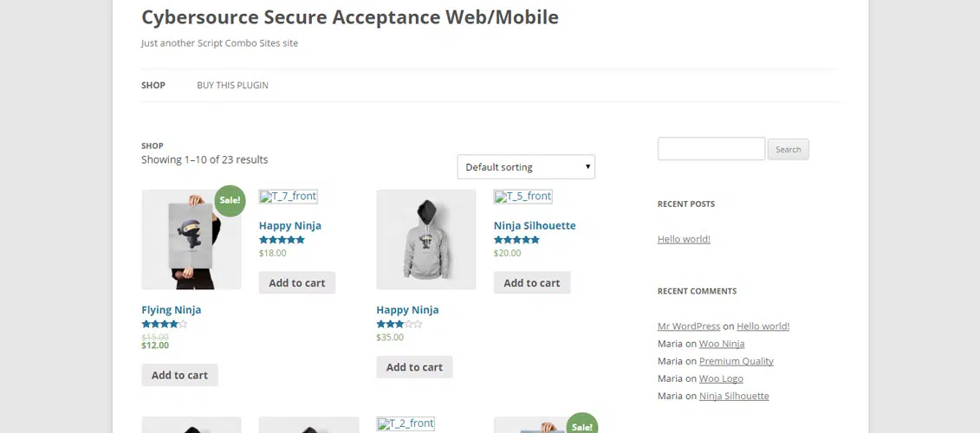980x433 pixels.
Task: Open the Hello world! recent post link
Action: click(684, 239)
